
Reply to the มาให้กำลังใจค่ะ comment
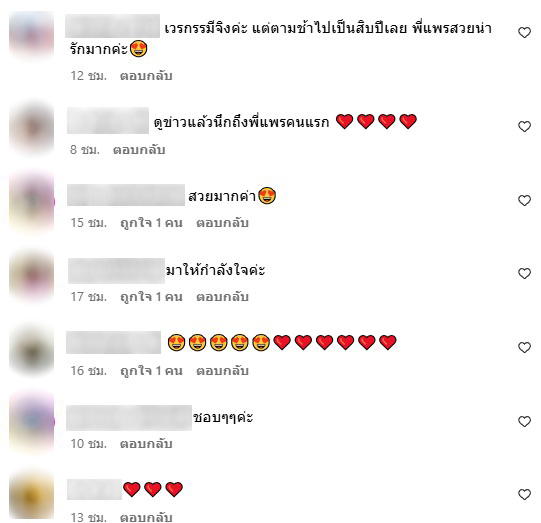point(223,297)
